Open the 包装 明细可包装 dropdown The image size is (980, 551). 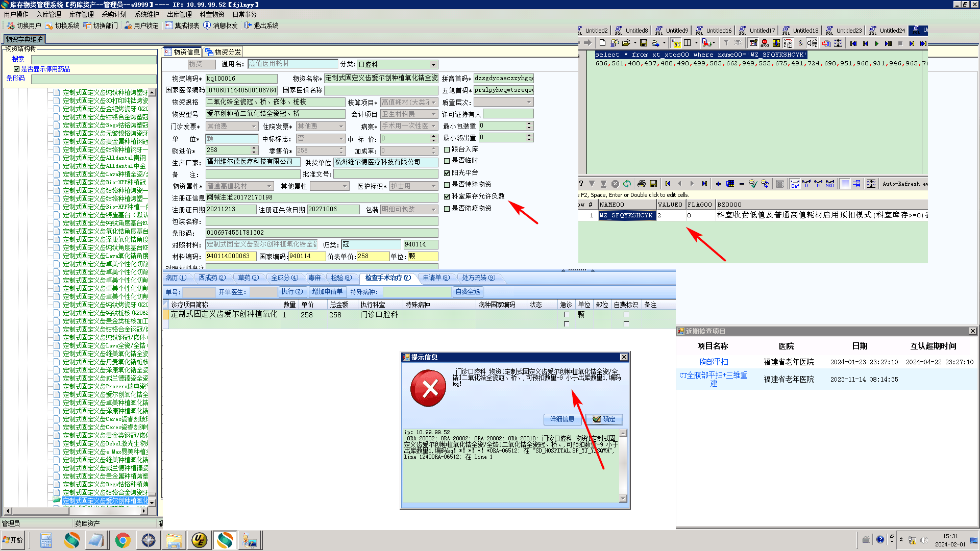[433, 210]
